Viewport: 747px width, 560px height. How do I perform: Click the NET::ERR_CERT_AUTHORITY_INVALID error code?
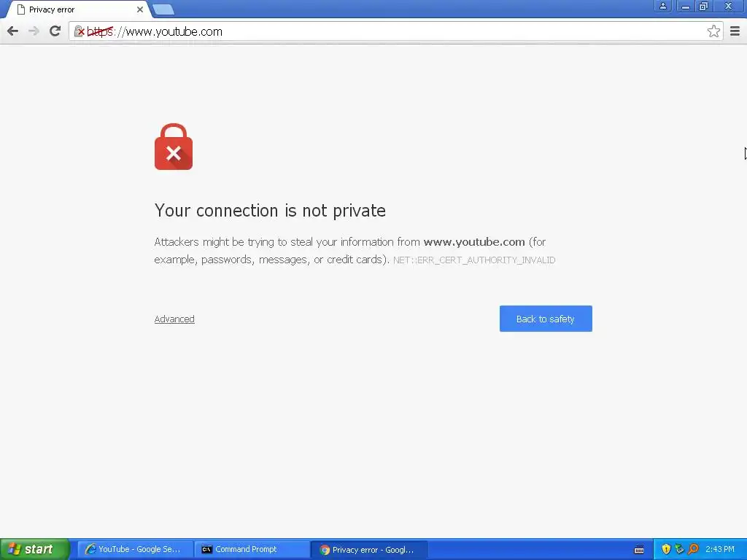click(x=474, y=260)
